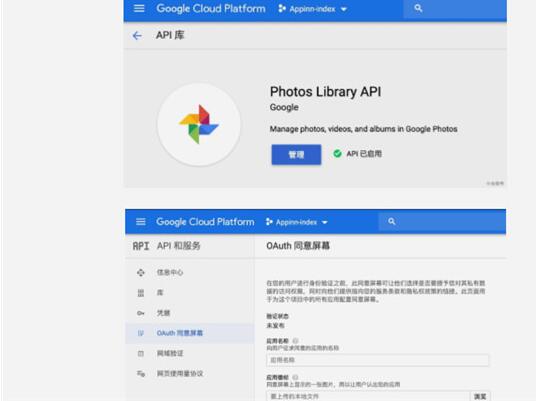Click Google Cloud Platform title in top header

(x=211, y=9)
